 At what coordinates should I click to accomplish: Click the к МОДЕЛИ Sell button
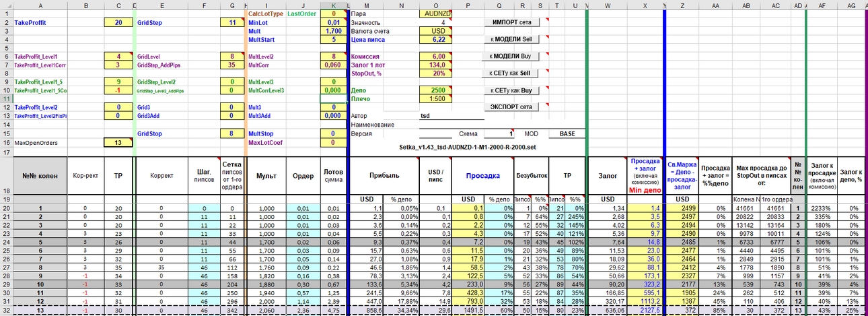(511, 39)
